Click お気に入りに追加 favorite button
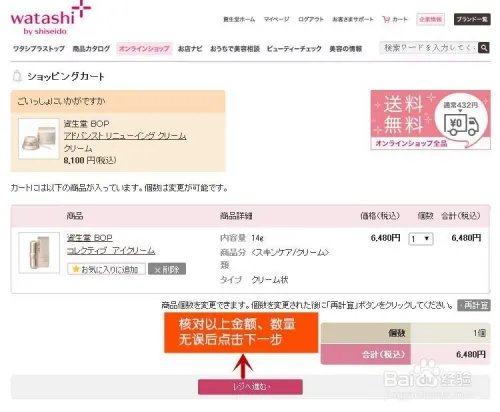500x412 pixels. click(x=106, y=269)
